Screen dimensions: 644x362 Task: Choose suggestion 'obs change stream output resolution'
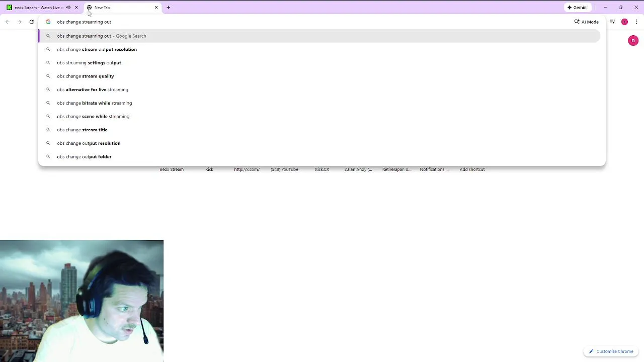point(319,49)
